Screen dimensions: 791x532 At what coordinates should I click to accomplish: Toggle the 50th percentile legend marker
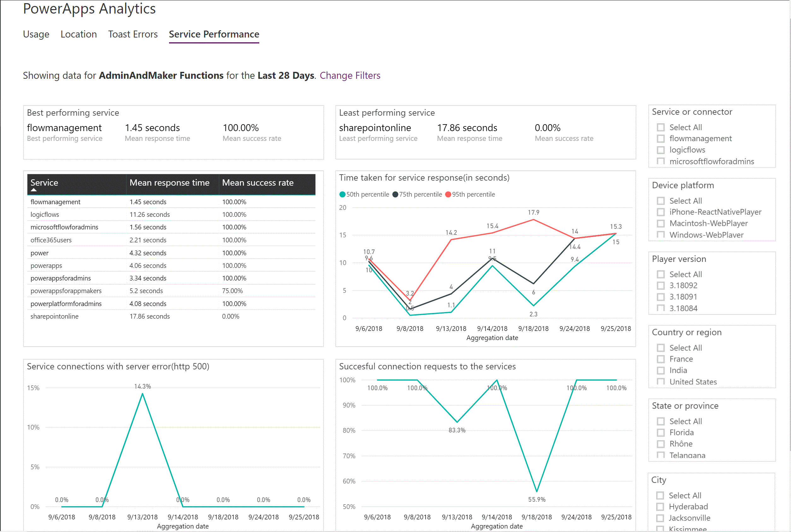coord(343,194)
